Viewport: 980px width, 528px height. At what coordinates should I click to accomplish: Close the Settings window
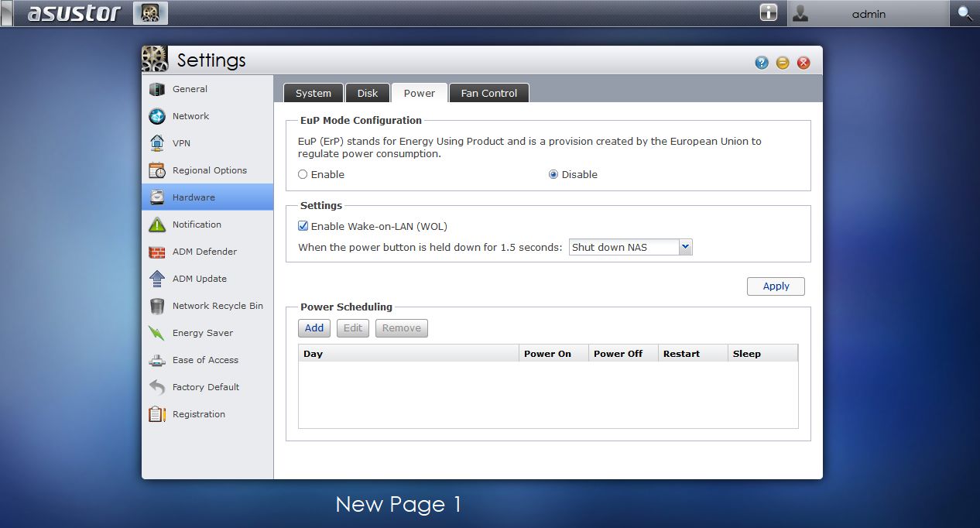click(x=804, y=63)
